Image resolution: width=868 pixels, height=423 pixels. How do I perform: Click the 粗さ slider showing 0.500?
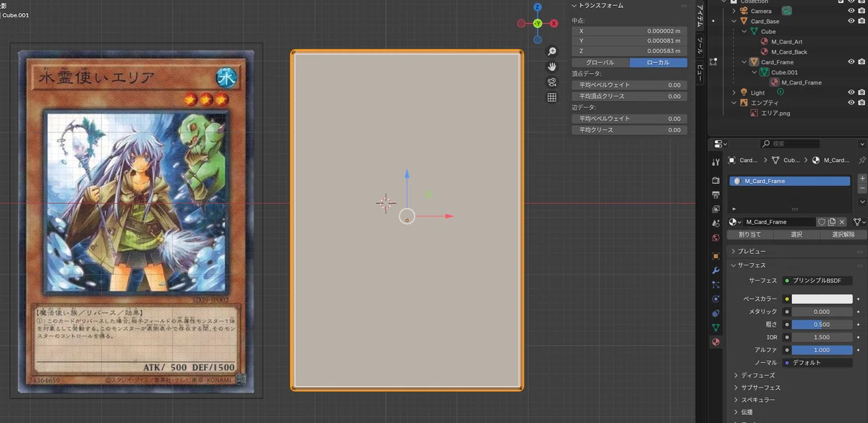(x=822, y=325)
